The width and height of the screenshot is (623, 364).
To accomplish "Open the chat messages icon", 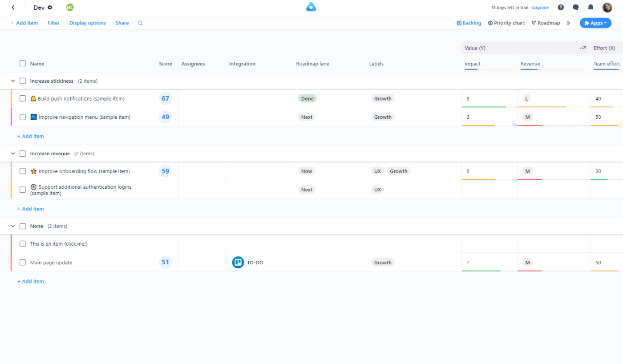I will point(575,8).
